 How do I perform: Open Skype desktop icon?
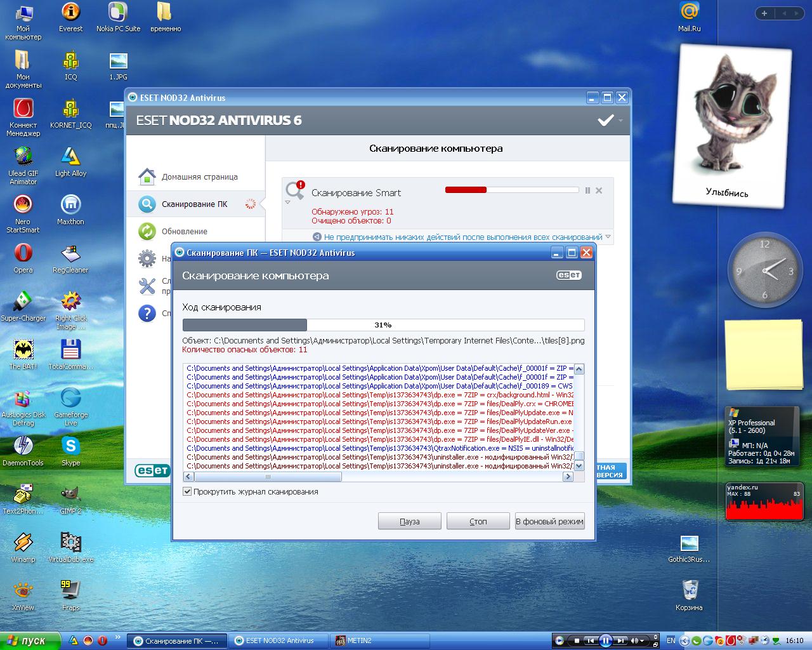click(70, 451)
